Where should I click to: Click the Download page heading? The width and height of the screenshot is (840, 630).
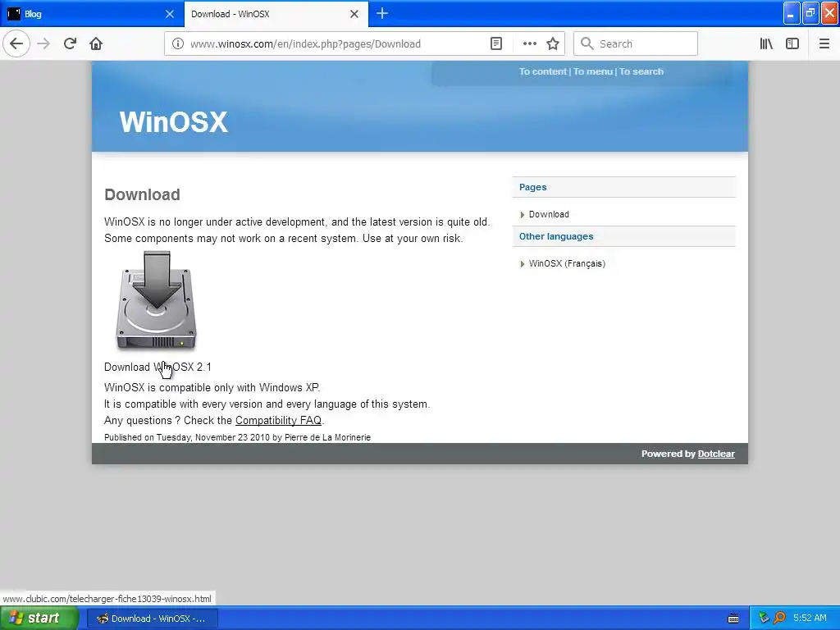coord(142,194)
